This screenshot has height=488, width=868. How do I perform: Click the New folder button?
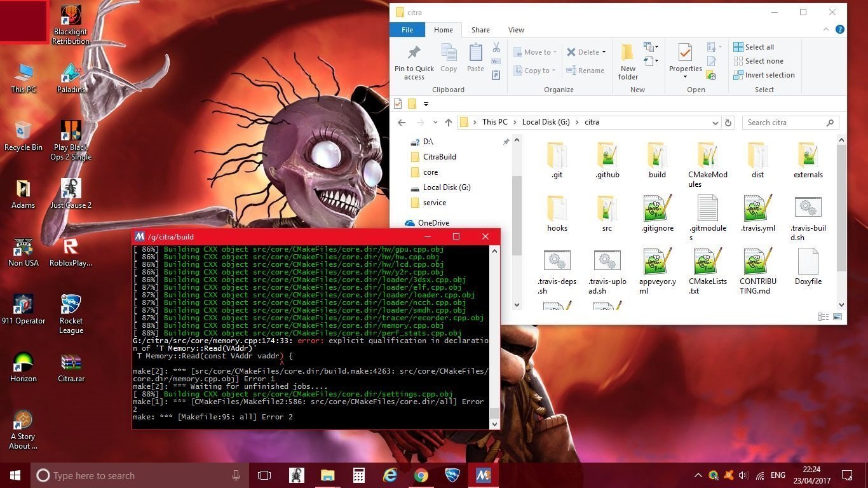coord(628,63)
